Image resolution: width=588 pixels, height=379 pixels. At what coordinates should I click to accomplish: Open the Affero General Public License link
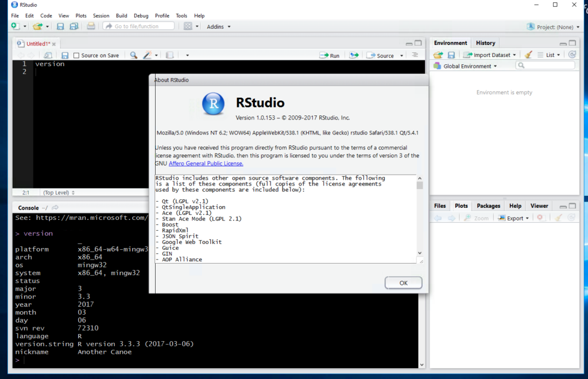click(206, 164)
